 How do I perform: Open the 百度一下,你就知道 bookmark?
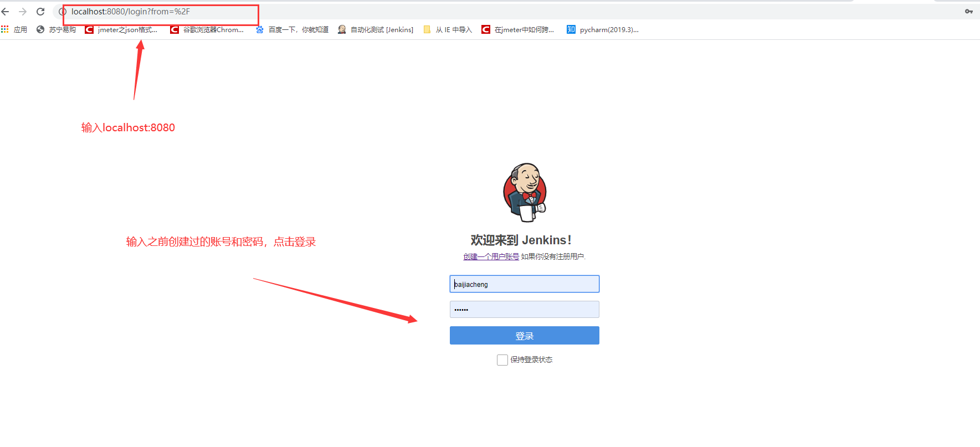coord(292,30)
